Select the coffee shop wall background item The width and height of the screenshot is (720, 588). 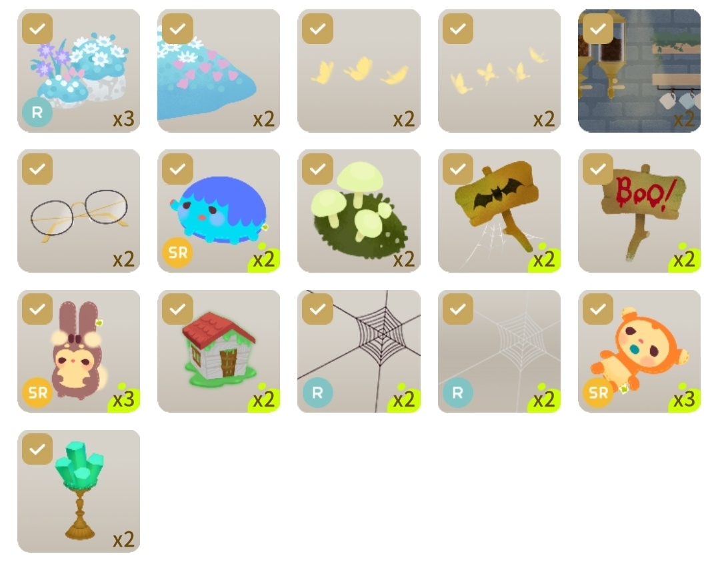[x=639, y=71]
